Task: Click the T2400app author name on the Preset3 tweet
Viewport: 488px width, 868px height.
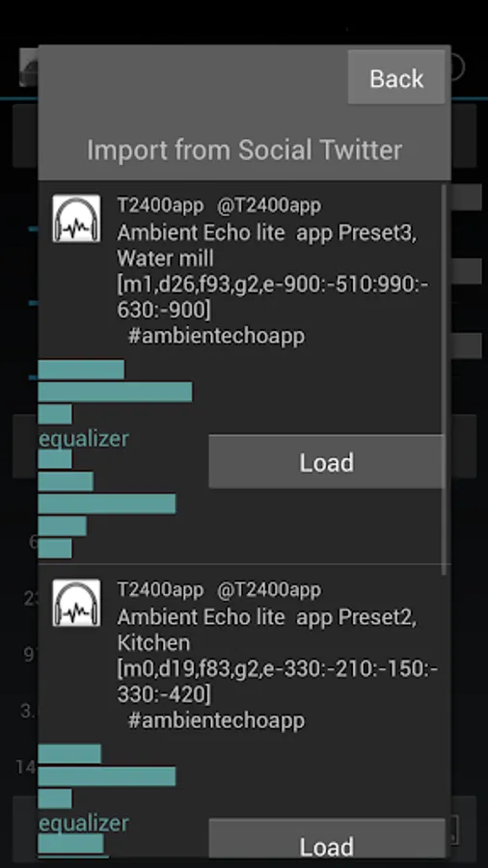Action: [x=160, y=205]
